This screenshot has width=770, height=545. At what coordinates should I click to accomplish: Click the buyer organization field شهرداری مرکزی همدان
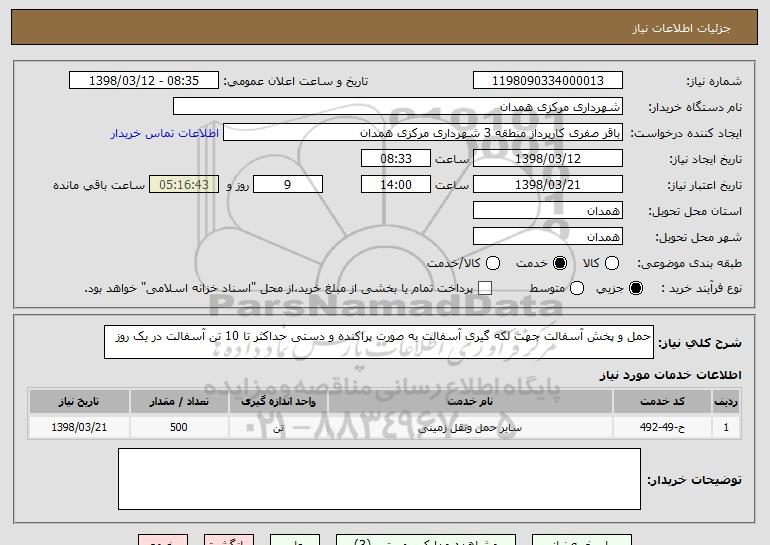click(398, 107)
